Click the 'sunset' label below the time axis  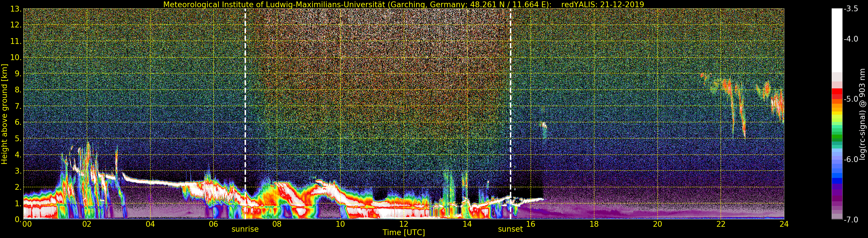[x=510, y=229]
